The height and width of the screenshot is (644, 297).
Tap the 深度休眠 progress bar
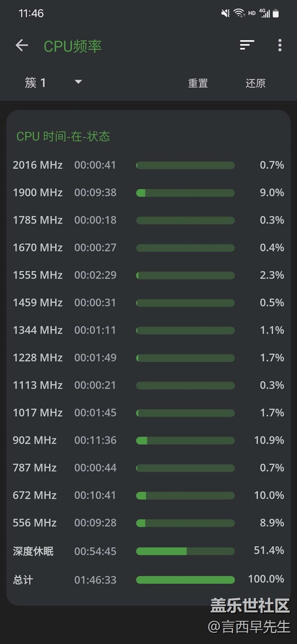pyautogui.click(x=185, y=551)
